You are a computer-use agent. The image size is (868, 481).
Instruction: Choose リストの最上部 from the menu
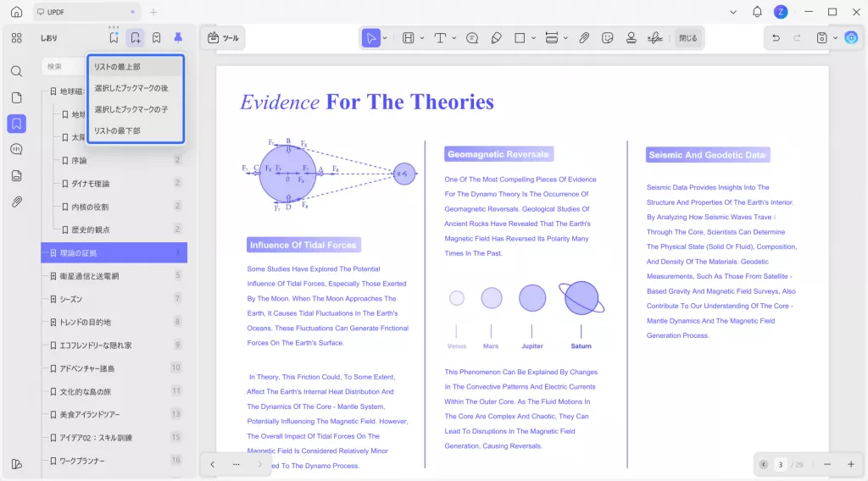pyautogui.click(x=136, y=67)
